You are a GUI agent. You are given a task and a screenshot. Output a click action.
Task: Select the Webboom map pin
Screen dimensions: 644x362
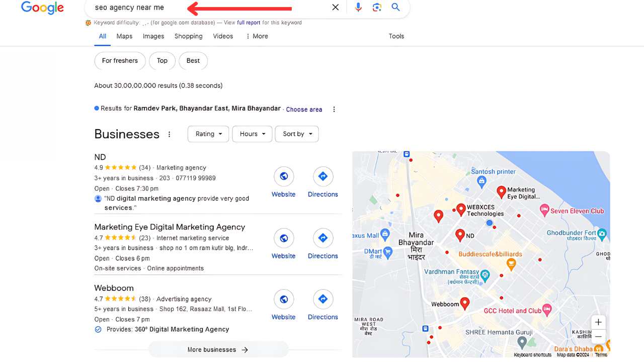click(x=465, y=303)
